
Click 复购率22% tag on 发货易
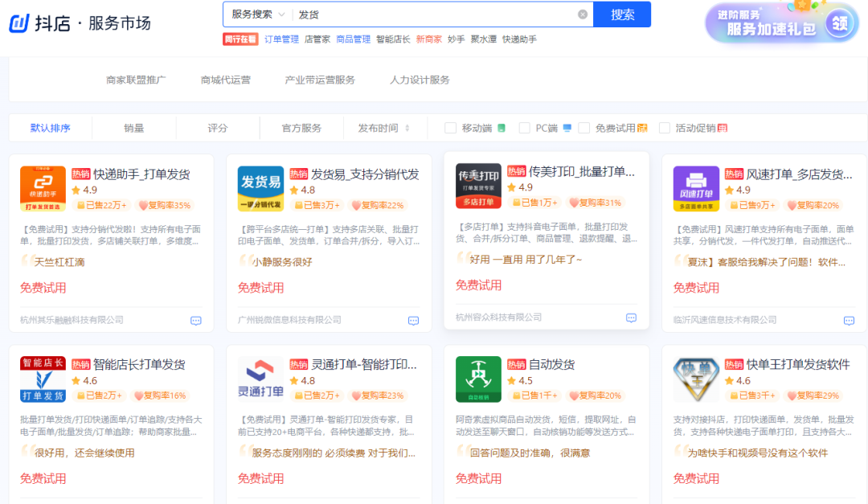pyautogui.click(x=378, y=206)
